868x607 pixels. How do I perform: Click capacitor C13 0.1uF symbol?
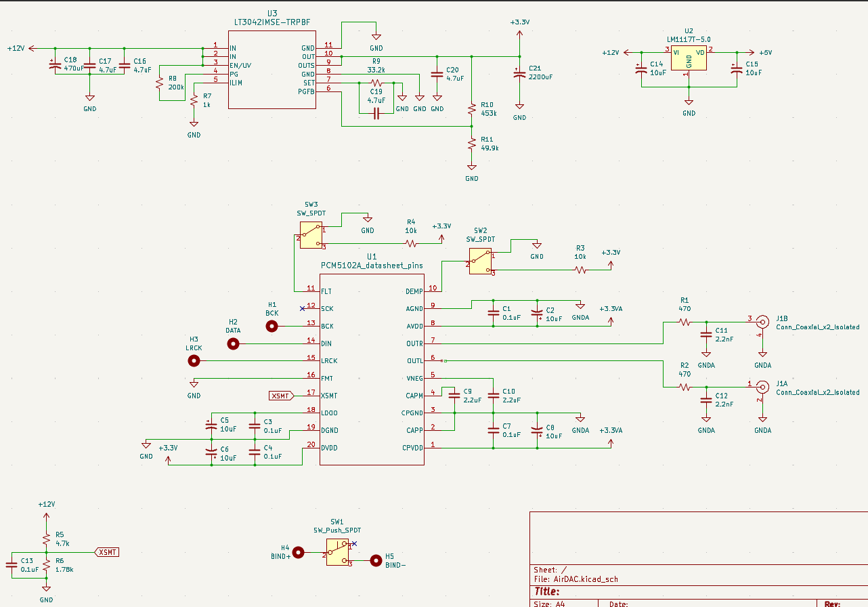click(12, 565)
